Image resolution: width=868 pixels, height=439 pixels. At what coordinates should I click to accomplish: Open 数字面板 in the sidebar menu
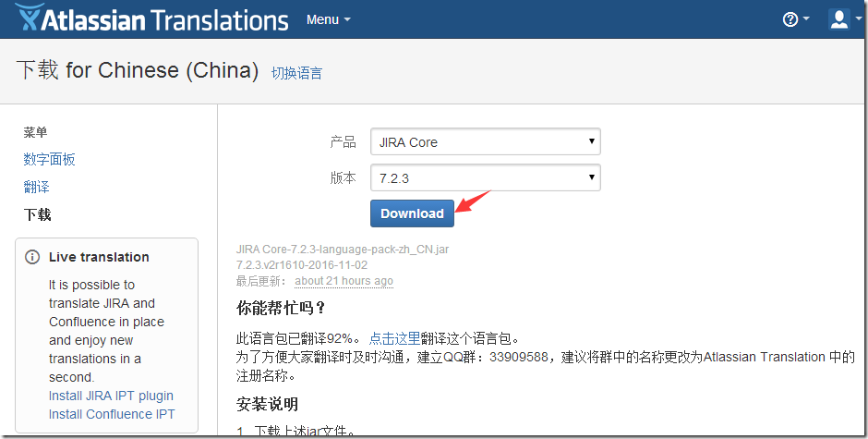(49, 160)
